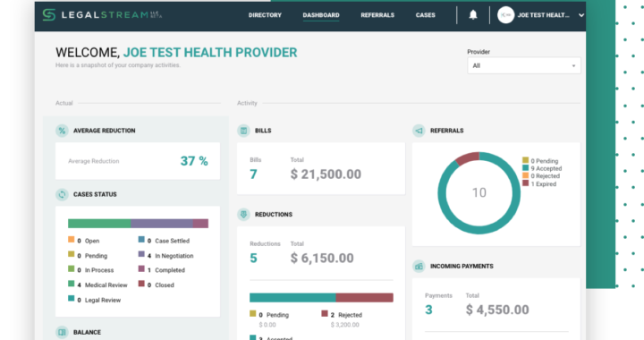This screenshot has width=644, height=340.
Task: Click the green segment of cases status bar
Action: point(99,224)
